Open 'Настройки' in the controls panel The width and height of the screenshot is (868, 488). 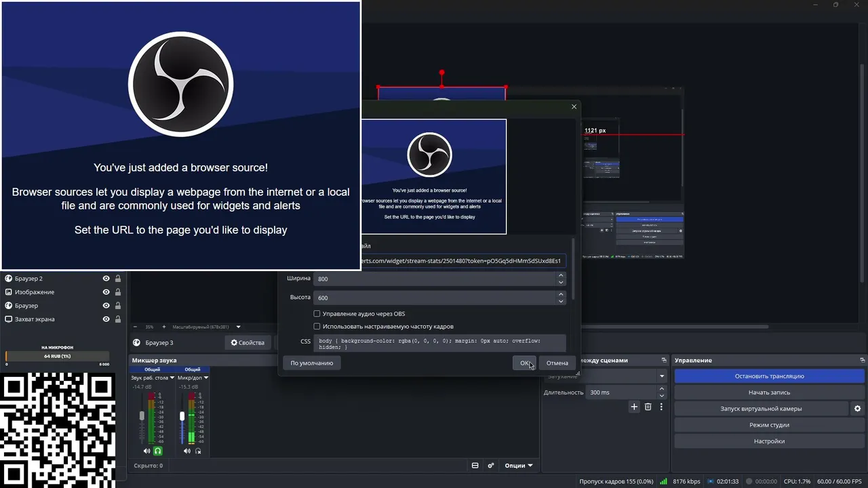click(770, 441)
